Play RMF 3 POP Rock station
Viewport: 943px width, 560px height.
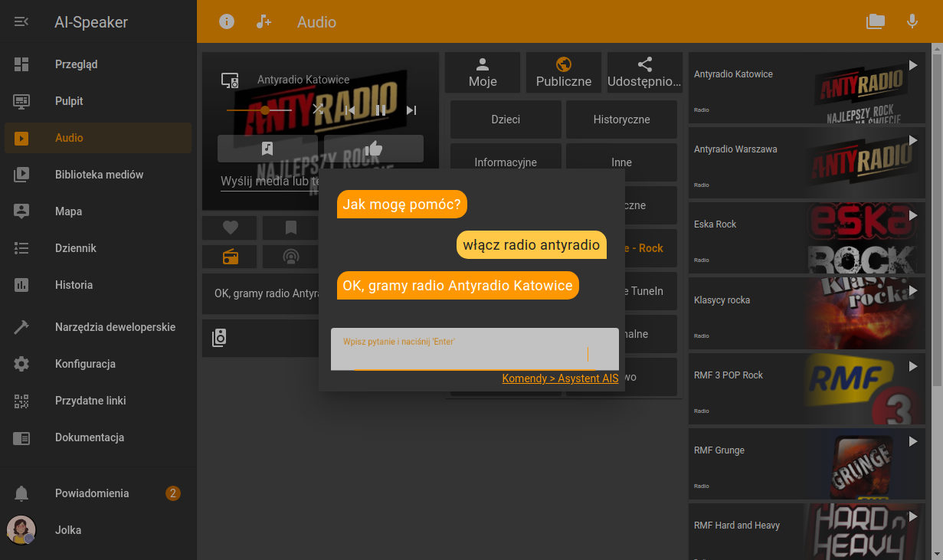pos(913,366)
